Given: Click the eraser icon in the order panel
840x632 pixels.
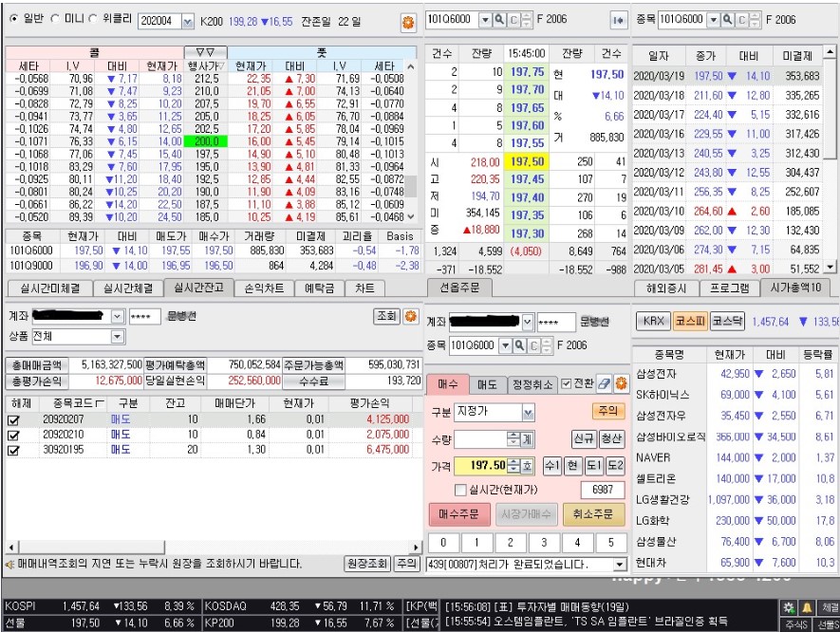Looking at the screenshot, I should [605, 384].
